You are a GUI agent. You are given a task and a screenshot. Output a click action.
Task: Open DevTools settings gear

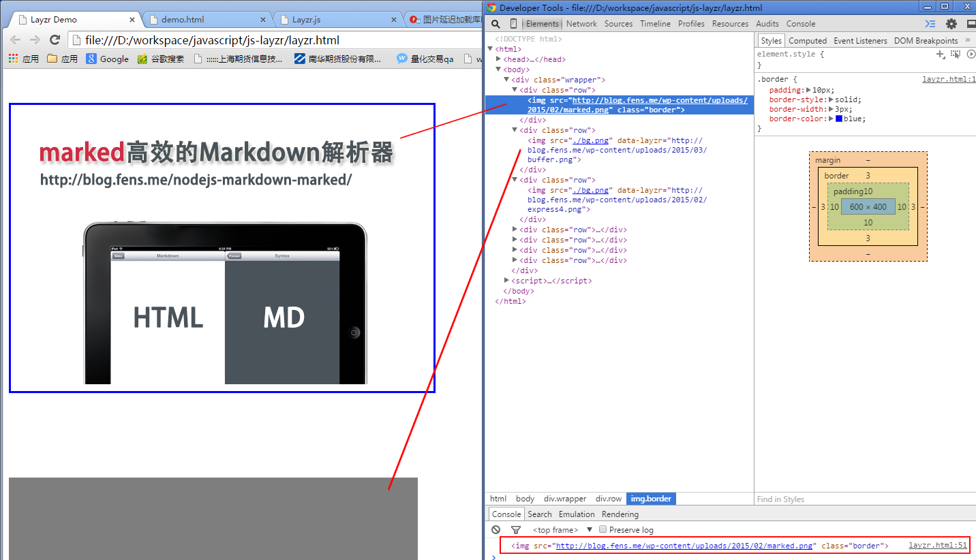point(951,24)
